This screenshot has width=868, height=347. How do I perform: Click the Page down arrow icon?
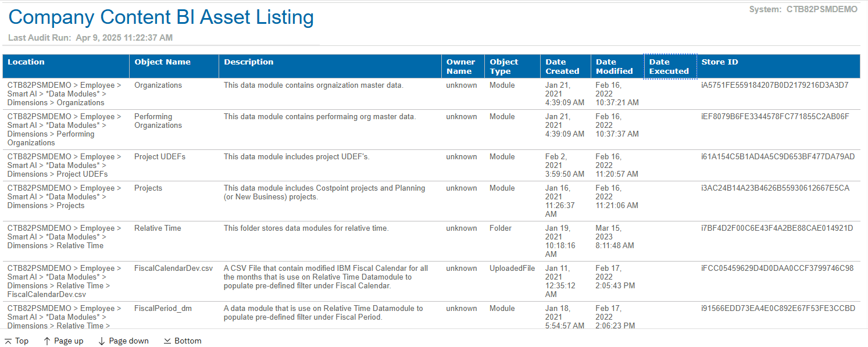(102, 341)
